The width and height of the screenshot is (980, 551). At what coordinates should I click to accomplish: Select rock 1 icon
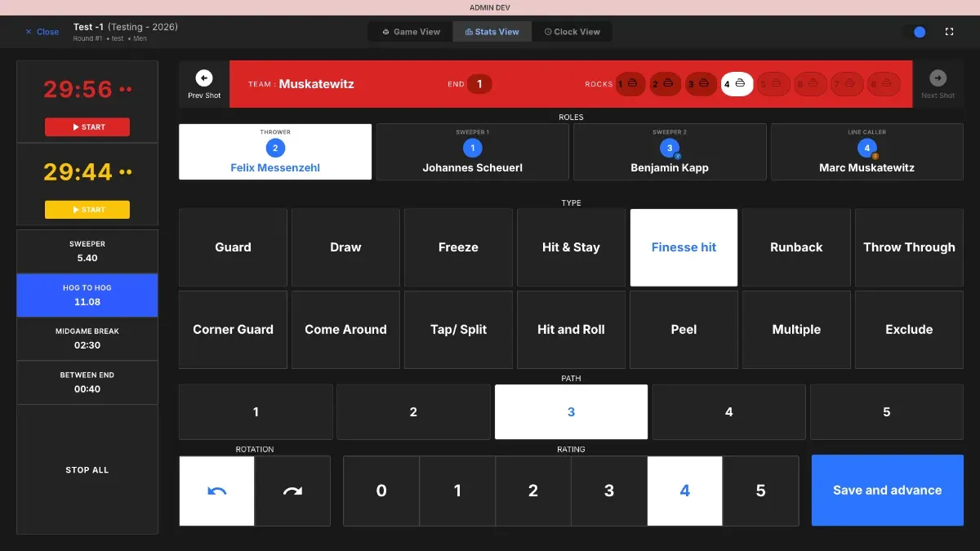(630, 84)
